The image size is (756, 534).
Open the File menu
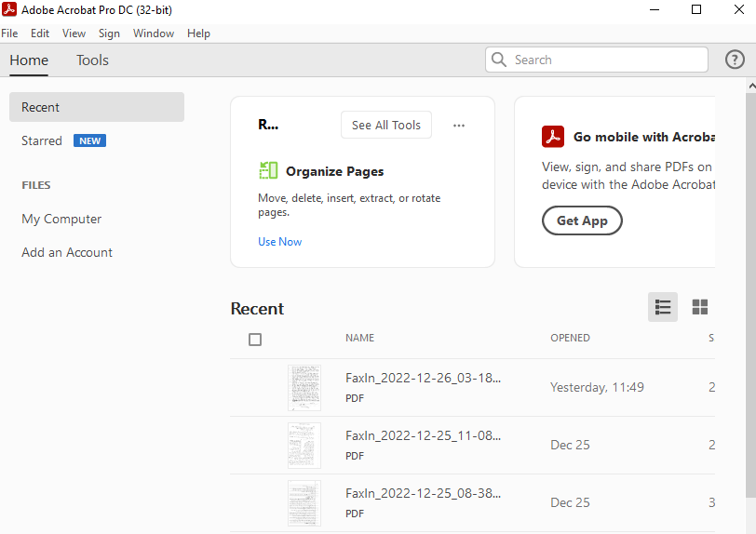click(9, 33)
